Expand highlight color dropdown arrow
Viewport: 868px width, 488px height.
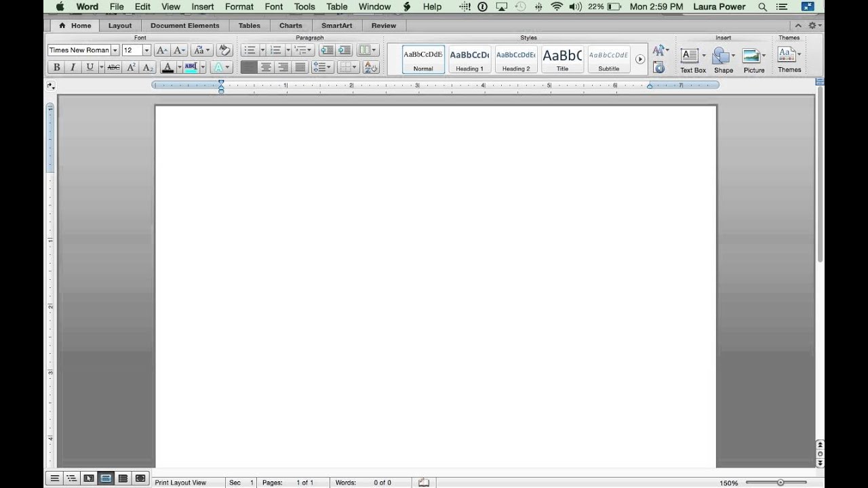coord(202,67)
